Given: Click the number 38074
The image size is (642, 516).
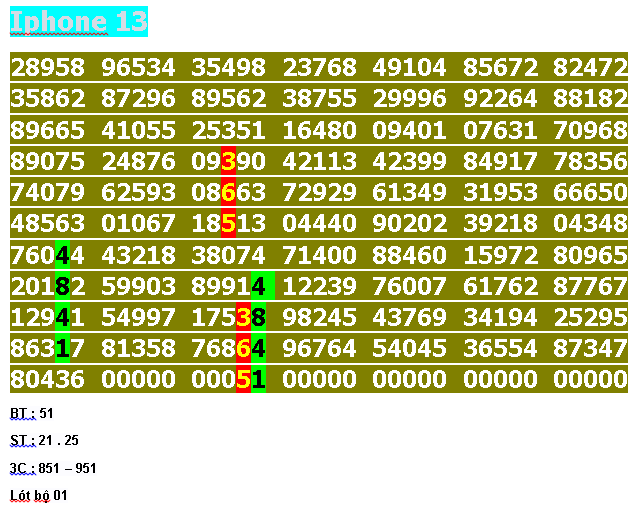Looking at the screenshot, I should point(228,256).
